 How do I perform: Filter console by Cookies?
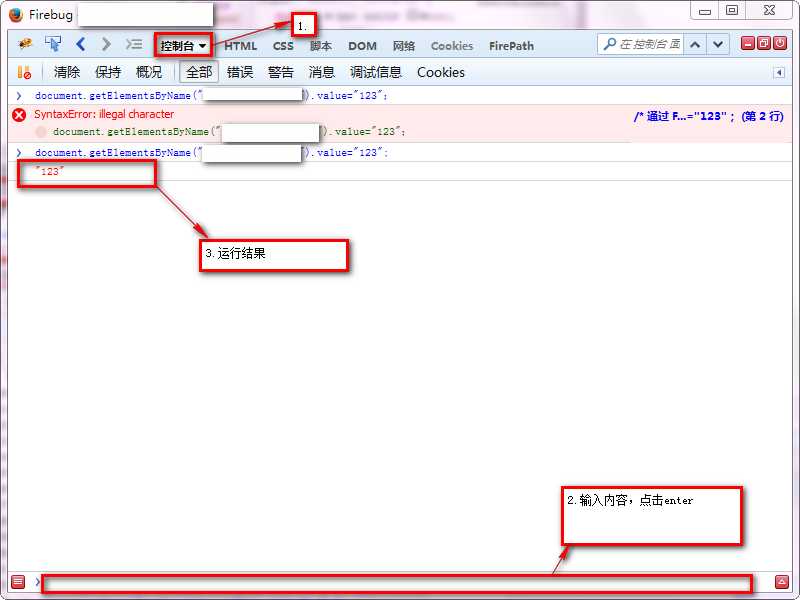[x=441, y=72]
